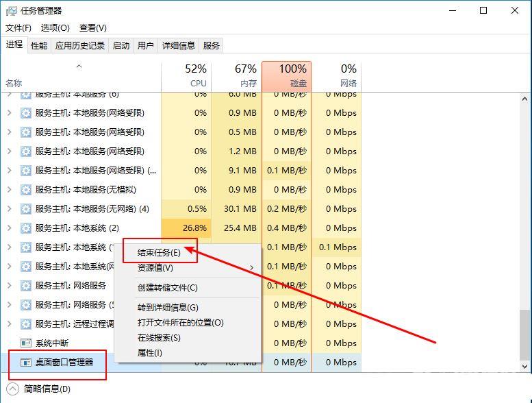Expand the plain 网络服务 row
The height and width of the screenshot is (403, 532).
click(x=10, y=286)
